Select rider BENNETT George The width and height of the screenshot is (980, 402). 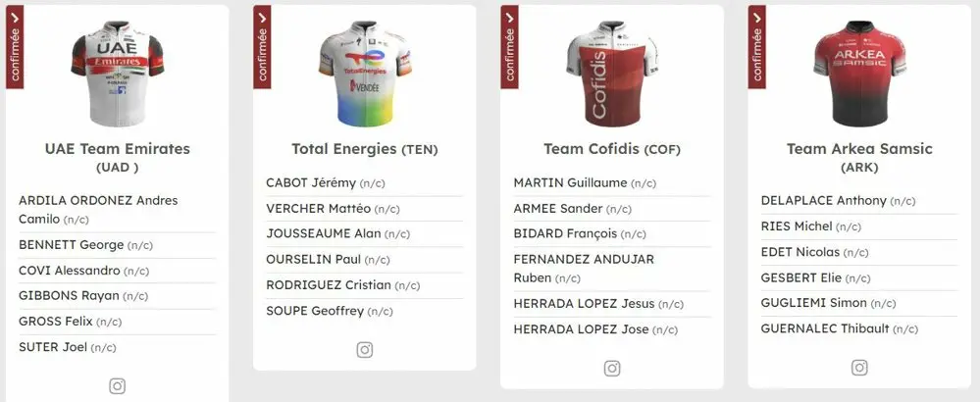click(x=71, y=244)
